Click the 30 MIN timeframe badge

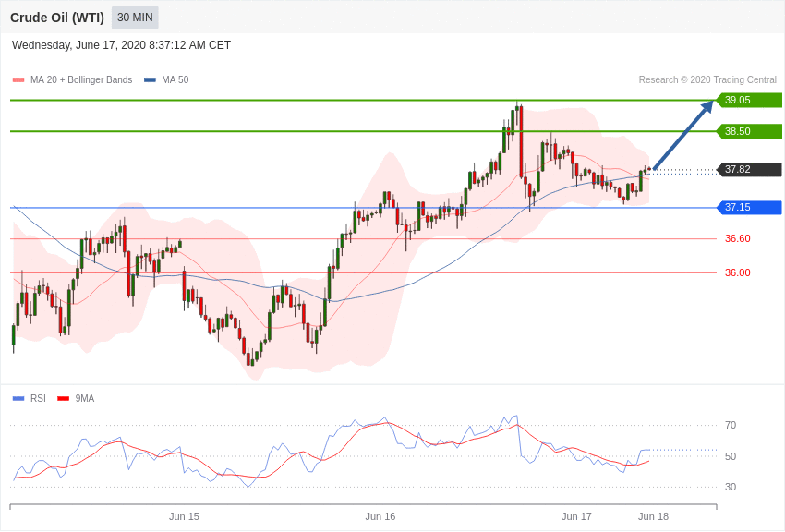point(135,18)
